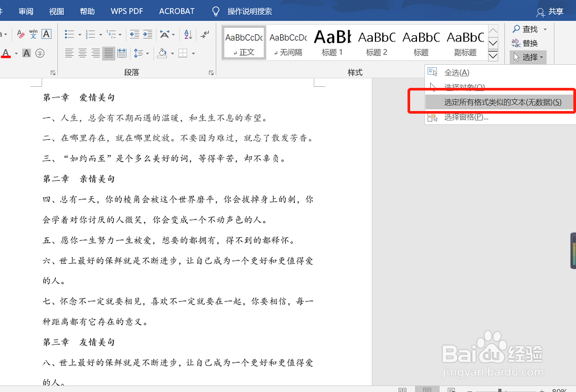Image resolution: width=576 pixels, height=392 pixels.
Task: Expand the full styles gallery
Action: pyautogui.click(x=493, y=56)
